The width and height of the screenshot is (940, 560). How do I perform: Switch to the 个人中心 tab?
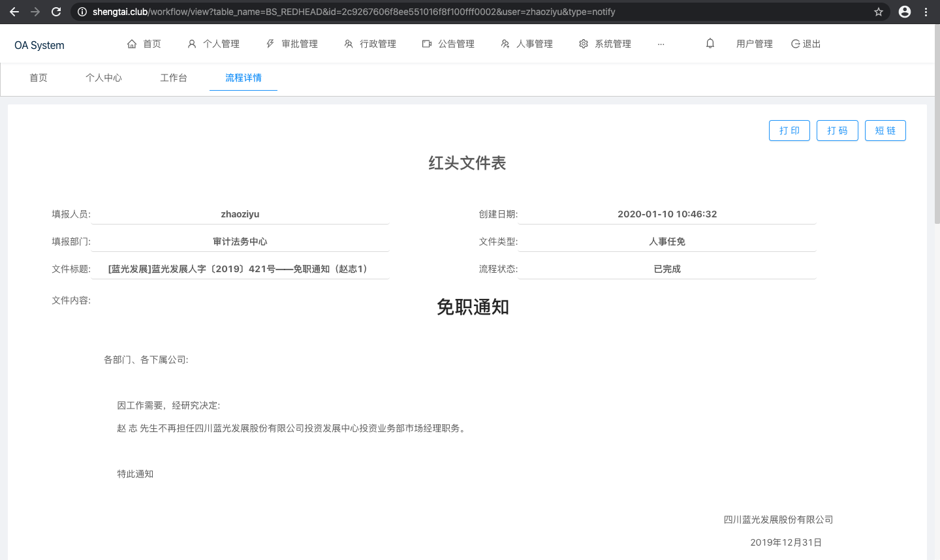pyautogui.click(x=103, y=77)
